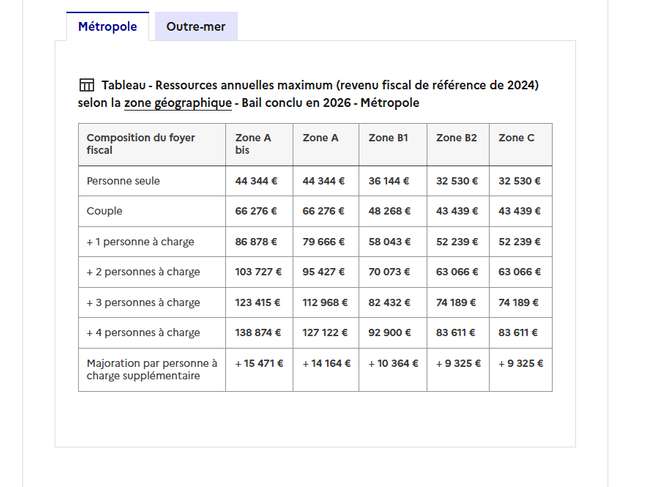Click the 70 073 € cell
Screen dimensions: 650x487
click(393, 272)
